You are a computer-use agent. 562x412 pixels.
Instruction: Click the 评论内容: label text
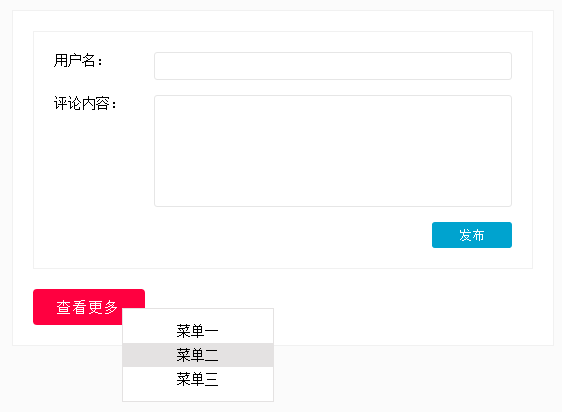(85, 103)
